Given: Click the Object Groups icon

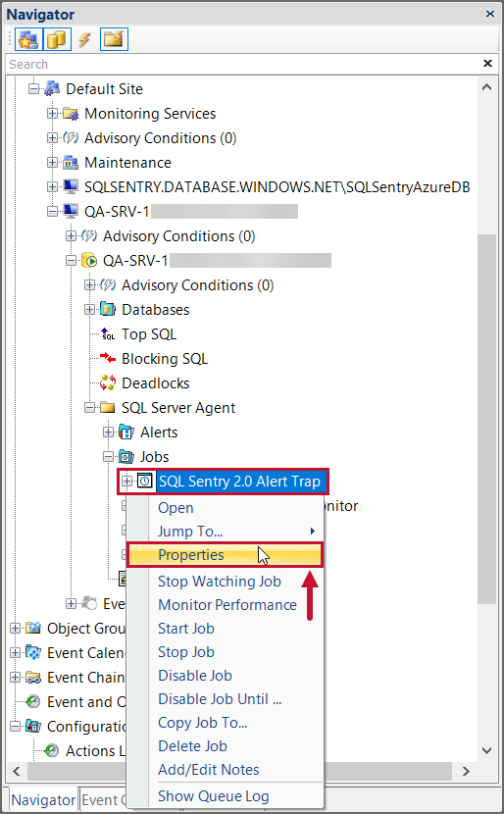Looking at the screenshot, I should coord(33,628).
